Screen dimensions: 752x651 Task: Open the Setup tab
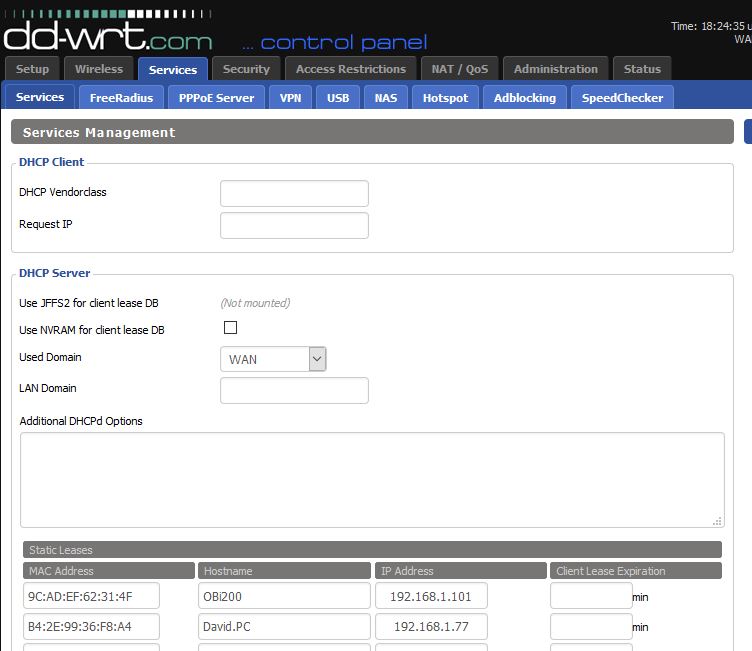[32, 69]
